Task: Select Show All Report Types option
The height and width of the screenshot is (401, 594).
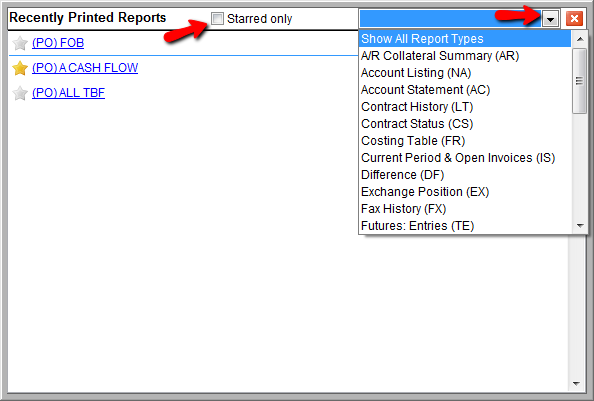Action: (x=465, y=39)
